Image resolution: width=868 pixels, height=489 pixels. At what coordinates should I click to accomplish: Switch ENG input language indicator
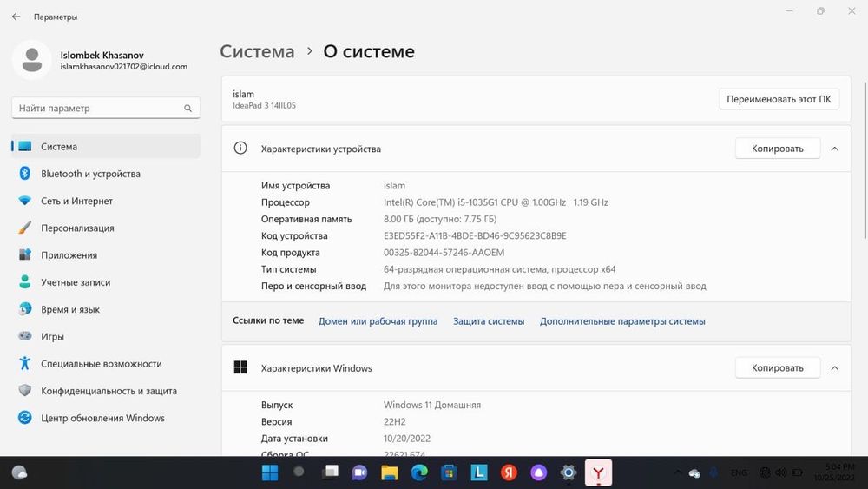pyautogui.click(x=739, y=472)
